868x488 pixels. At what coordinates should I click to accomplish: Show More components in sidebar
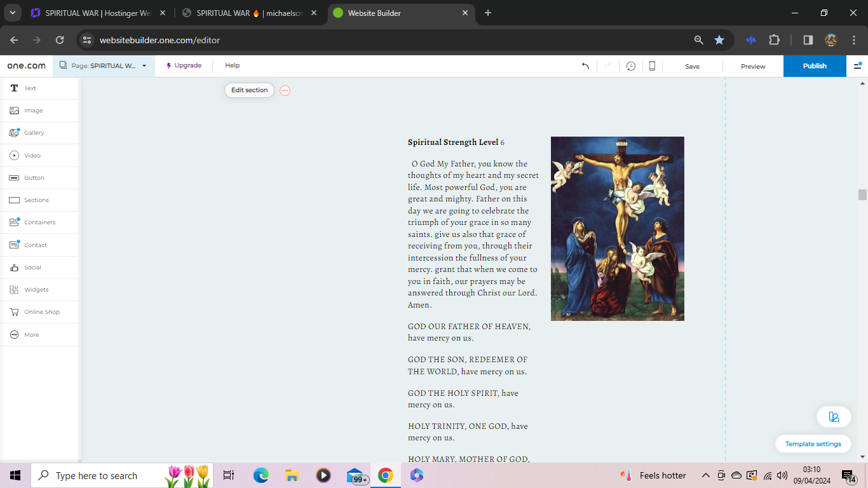[x=39, y=335]
